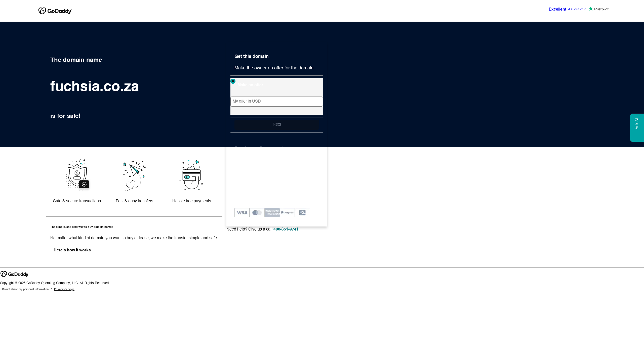Call the 480-651-9741 help number link
The width and height of the screenshot is (644, 362).
coord(286,229)
